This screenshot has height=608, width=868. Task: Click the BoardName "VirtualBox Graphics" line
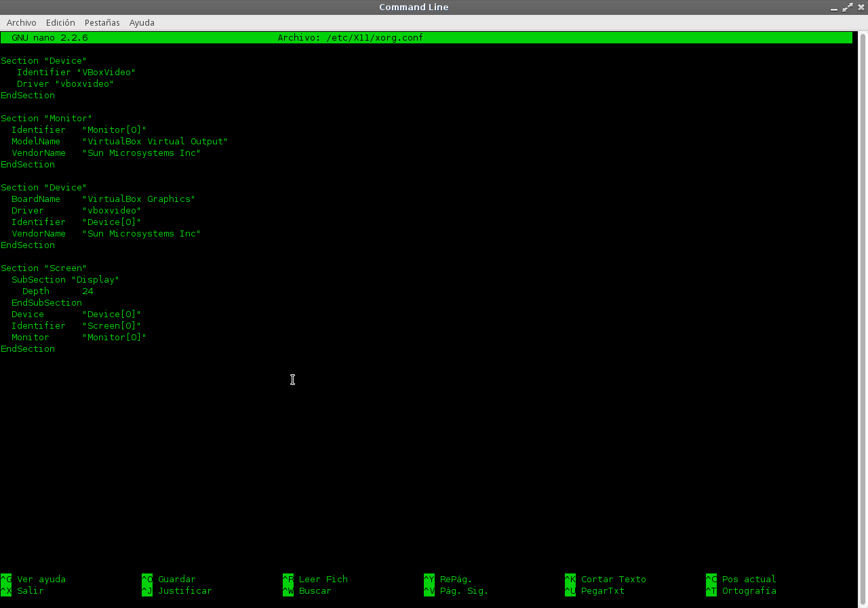coord(104,199)
